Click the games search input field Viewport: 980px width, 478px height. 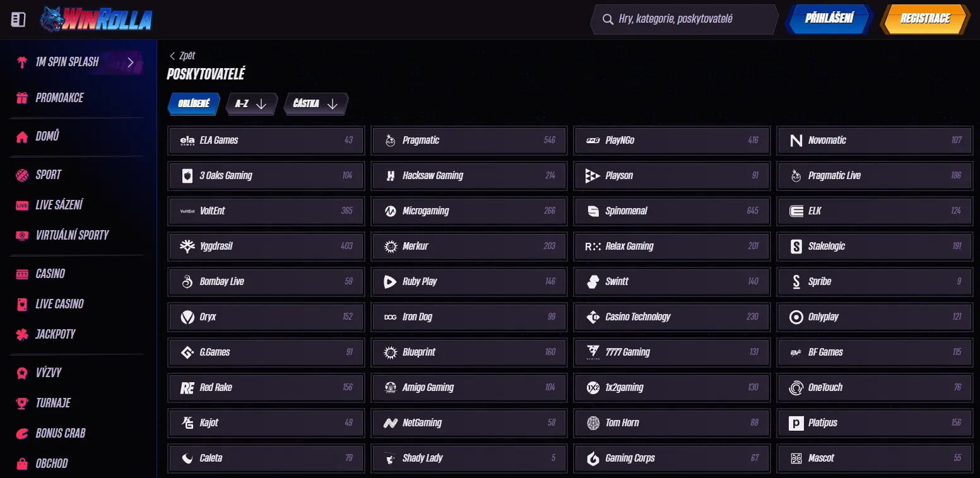coord(685,20)
